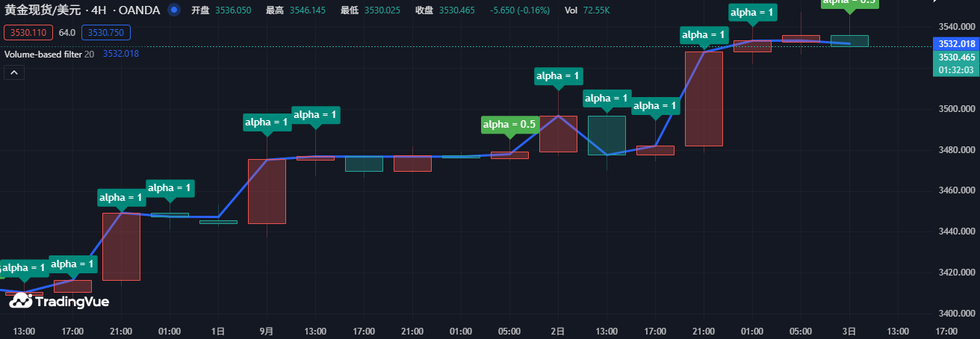Click the blue buy price 3530.750 button
This screenshot has width=980, height=339.
(108, 33)
